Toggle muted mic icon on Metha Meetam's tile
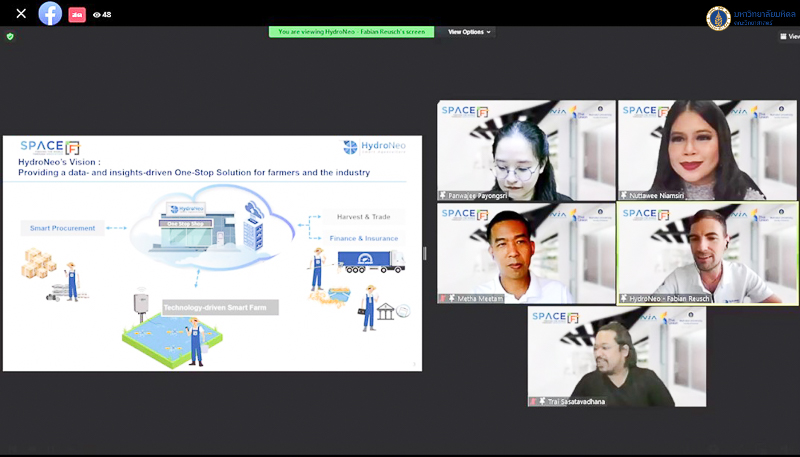Viewport: 800px width, 457px height. (x=443, y=298)
